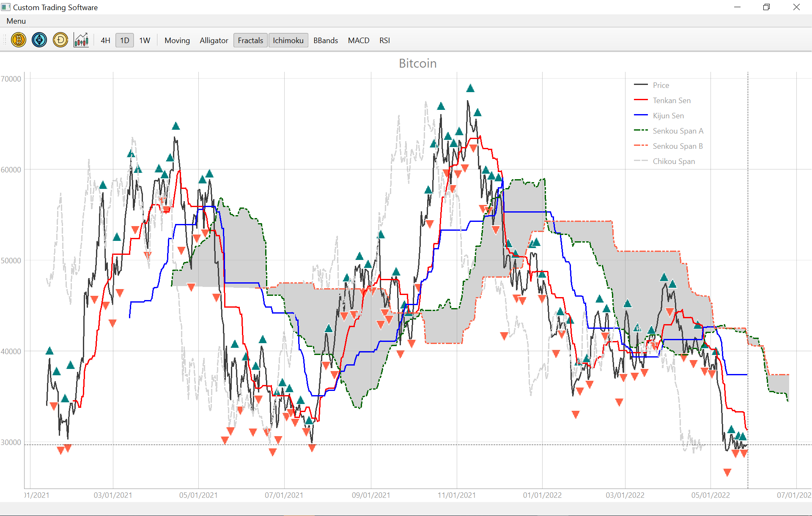
Task: Click the 03/01/2021 date axis label
Action: click(113, 495)
